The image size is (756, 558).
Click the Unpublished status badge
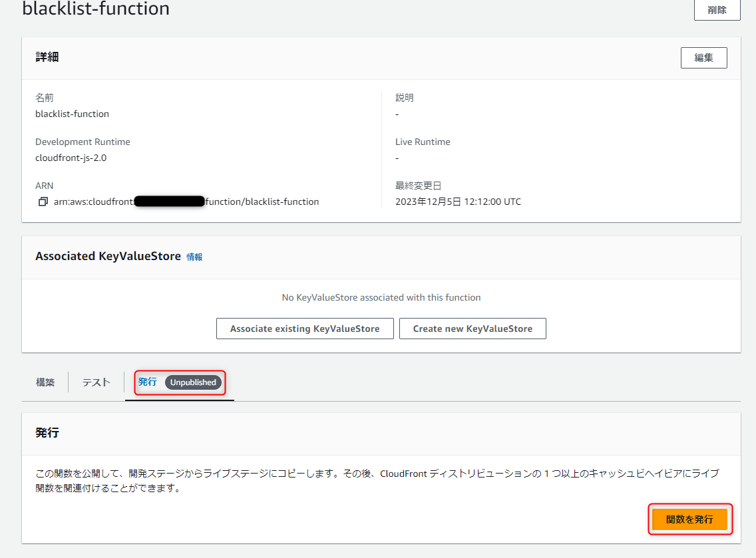[x=194, y=382]
